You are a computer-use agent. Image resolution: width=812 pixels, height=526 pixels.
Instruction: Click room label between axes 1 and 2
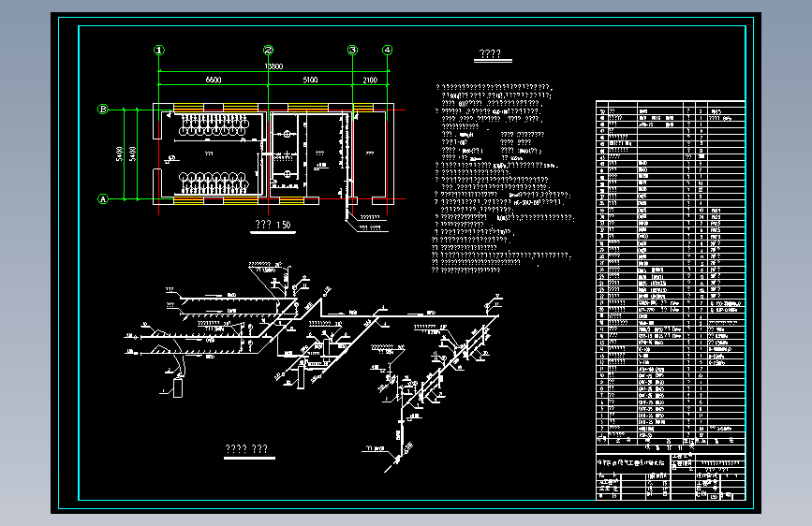point(209,153)
